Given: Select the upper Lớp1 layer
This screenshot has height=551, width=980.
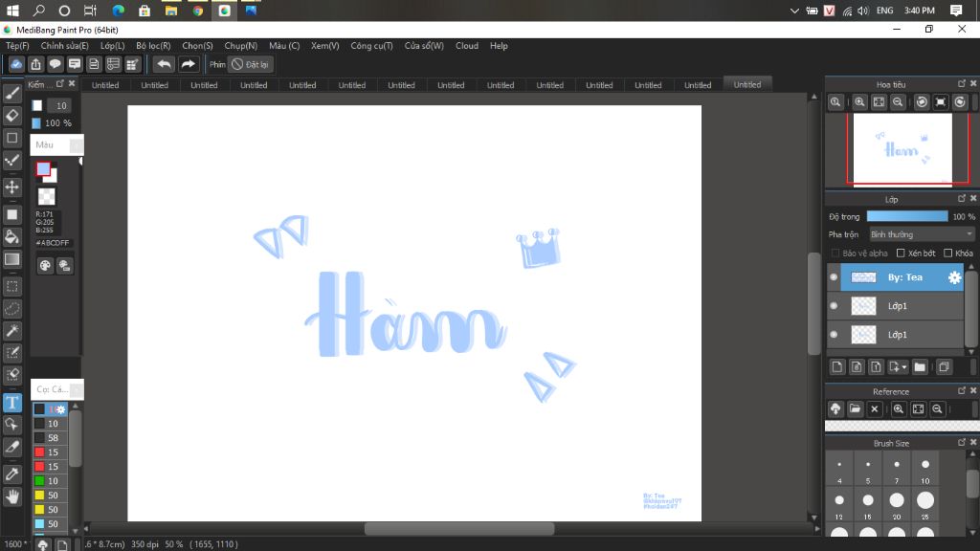Looking at the screenshot, I should (902, 306).
